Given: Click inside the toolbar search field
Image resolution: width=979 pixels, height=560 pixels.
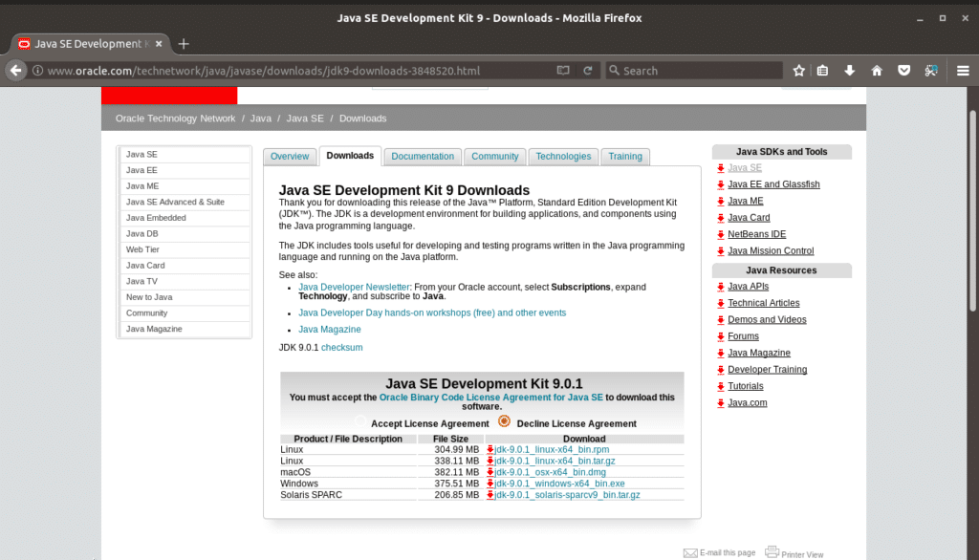Looking at the screenshot, I should pyautogui.click(x=698, y=70).
